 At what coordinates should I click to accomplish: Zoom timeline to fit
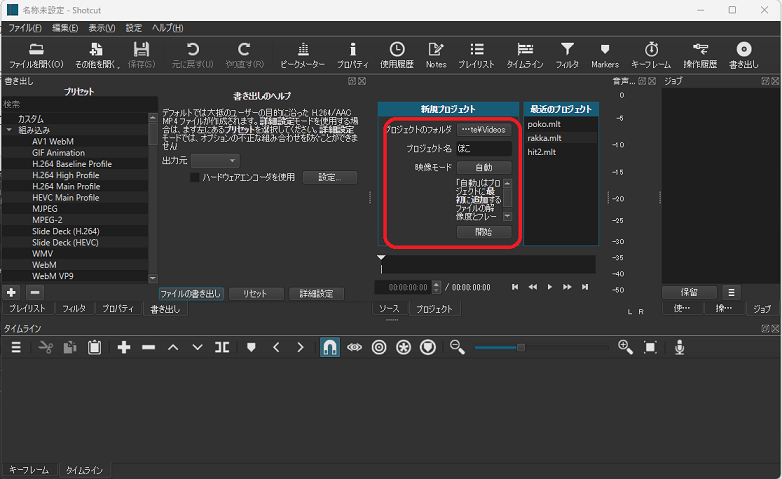650,347
